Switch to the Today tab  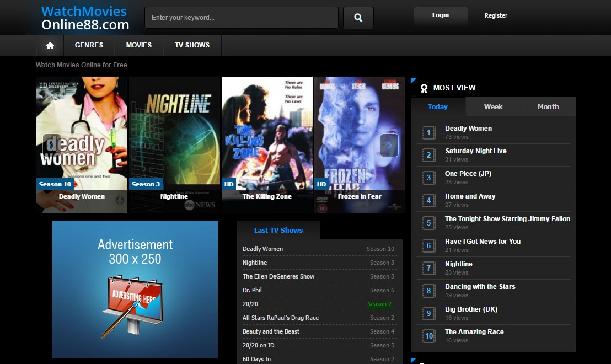point(438,107)
